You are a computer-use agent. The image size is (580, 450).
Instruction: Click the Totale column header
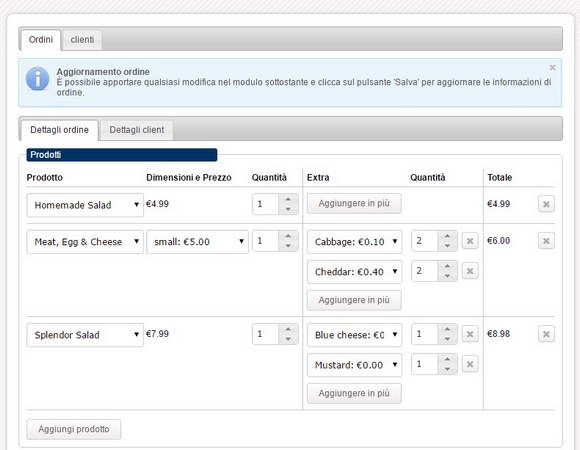click(x=499, y=178)
